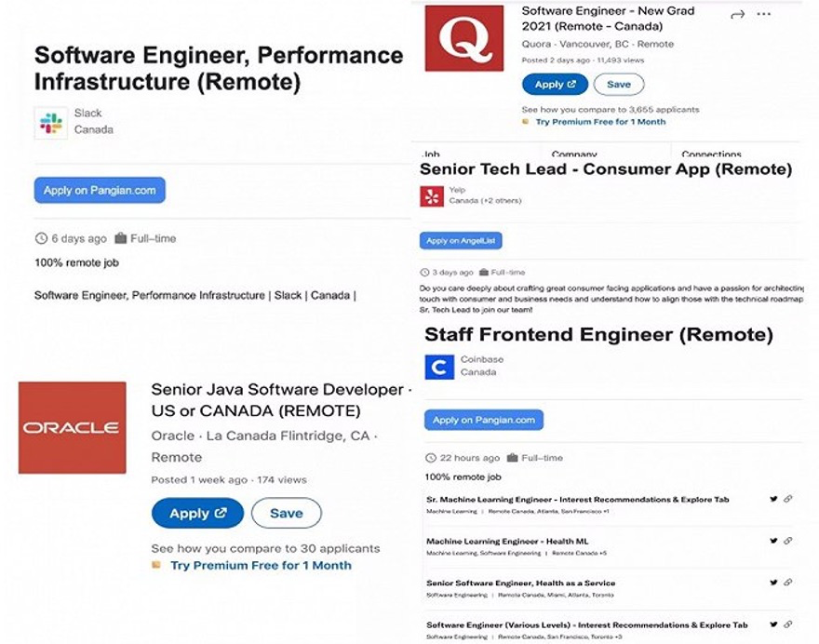Tweet the Sr. Machine Learning Engineer job

coord(773,499)
